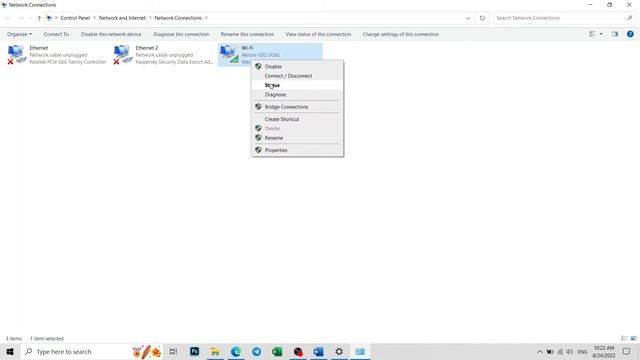Click View status of this connection
The width and height of the screenshot is (640, 360).
click(318, 34)
